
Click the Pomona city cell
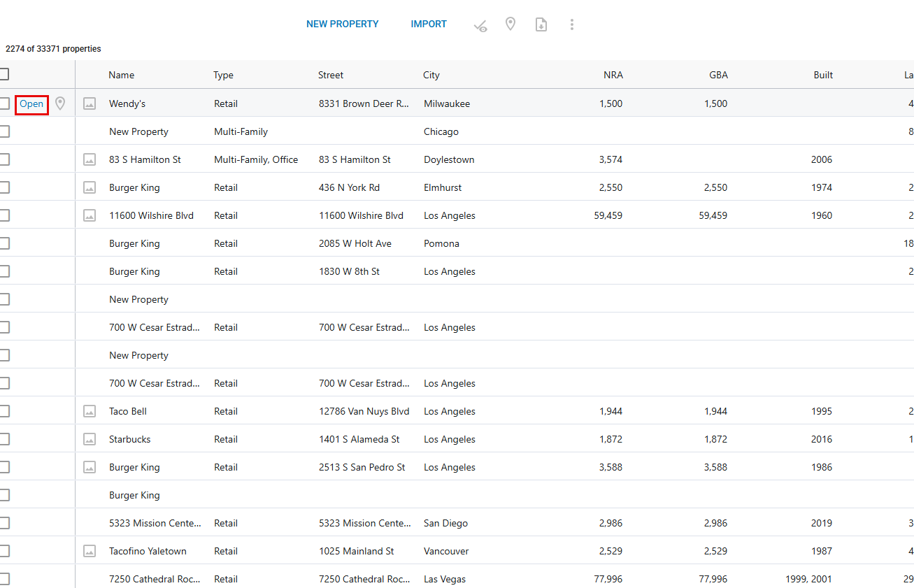click(442, 243)
